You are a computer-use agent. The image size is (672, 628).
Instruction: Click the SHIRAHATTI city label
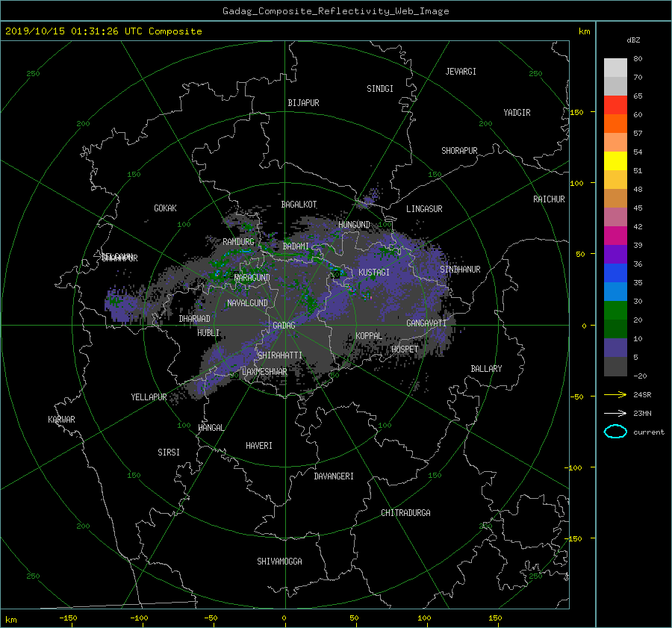pos(280,355)
